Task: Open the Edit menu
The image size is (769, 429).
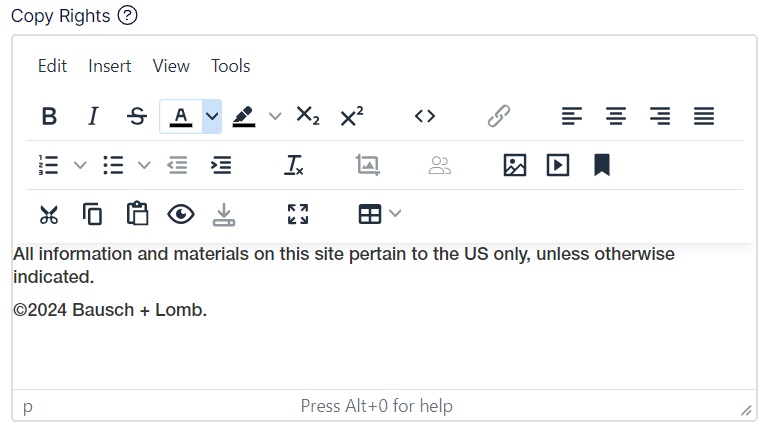Action: [52, 66]
